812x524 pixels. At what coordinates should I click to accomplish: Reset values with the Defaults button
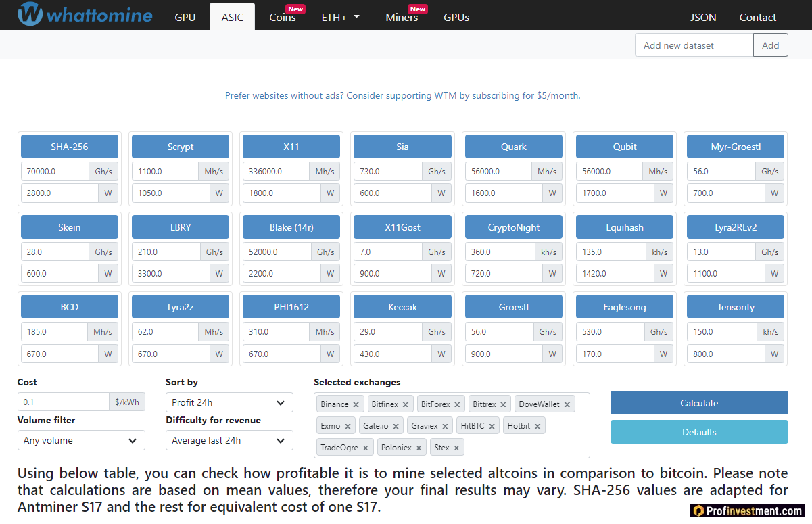point(699,432)
